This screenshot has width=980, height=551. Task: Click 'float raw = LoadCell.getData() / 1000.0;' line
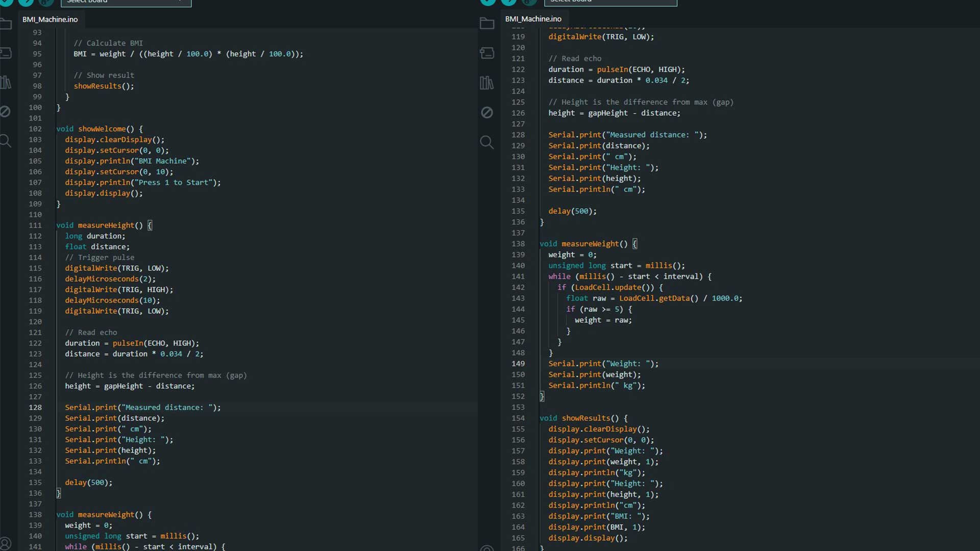coord(654,298)
